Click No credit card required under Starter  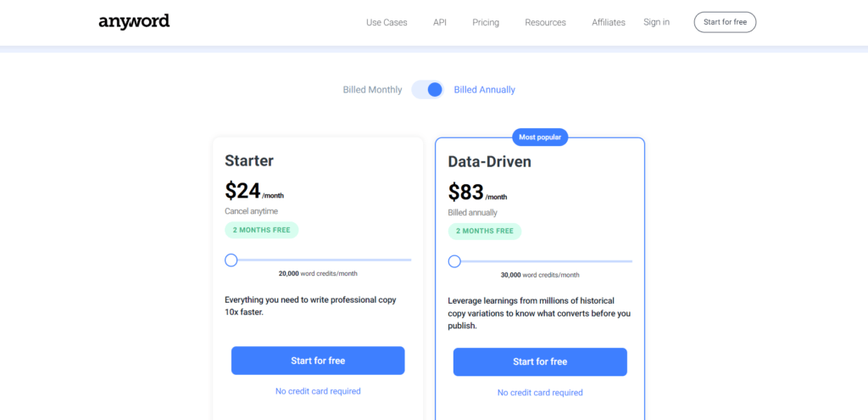318,391
